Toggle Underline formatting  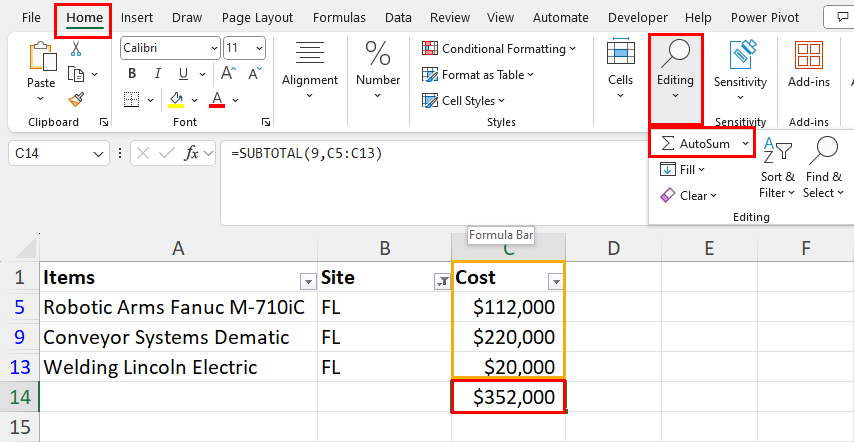pyautogui.click(x=184, y=74)
